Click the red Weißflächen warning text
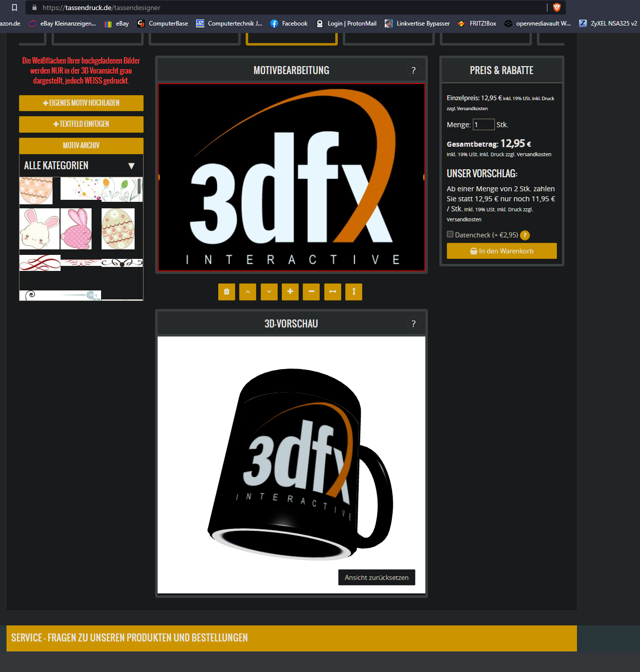 [x=81, y=71]
